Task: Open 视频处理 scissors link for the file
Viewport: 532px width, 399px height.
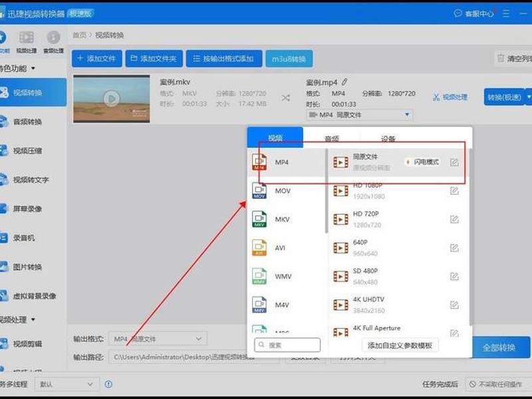Action: [x=450, y=97]
